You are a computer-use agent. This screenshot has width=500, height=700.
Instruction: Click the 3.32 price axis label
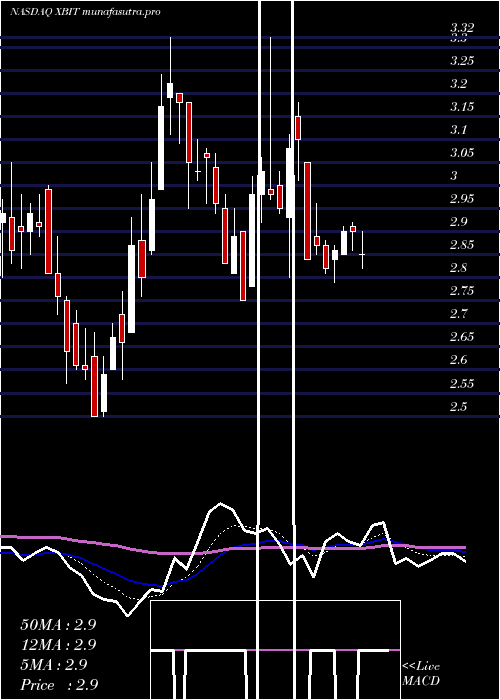click(x=462, y=28)
